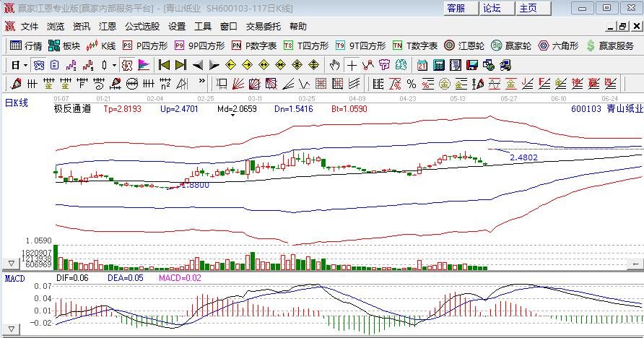Toggle the highlighted blue pattern view button
644x338 pixels.
pos(39,65)
